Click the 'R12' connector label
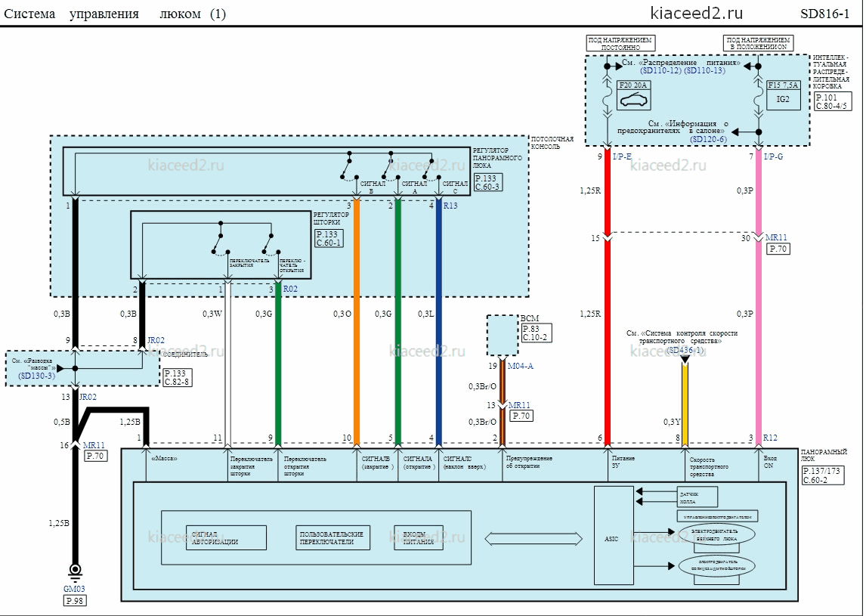Viewport: 866px width, 616px height. pos(770,438)
